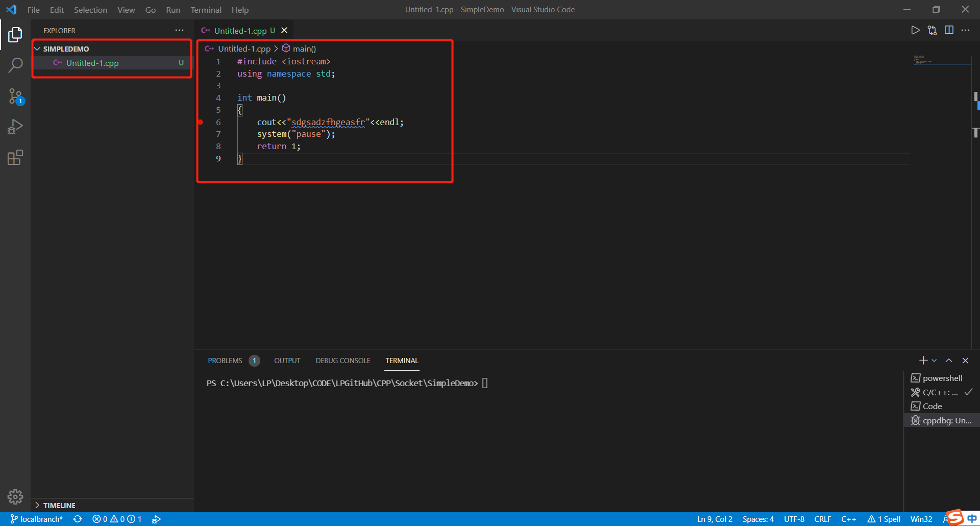Open the Manage gear menu
The image size is (980, 526).
point(15,496)
